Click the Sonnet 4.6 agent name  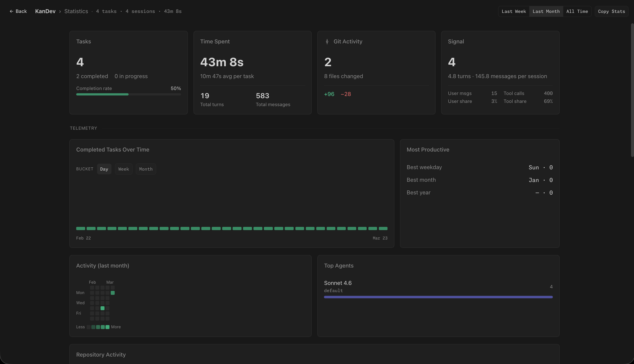coord(338,283)
